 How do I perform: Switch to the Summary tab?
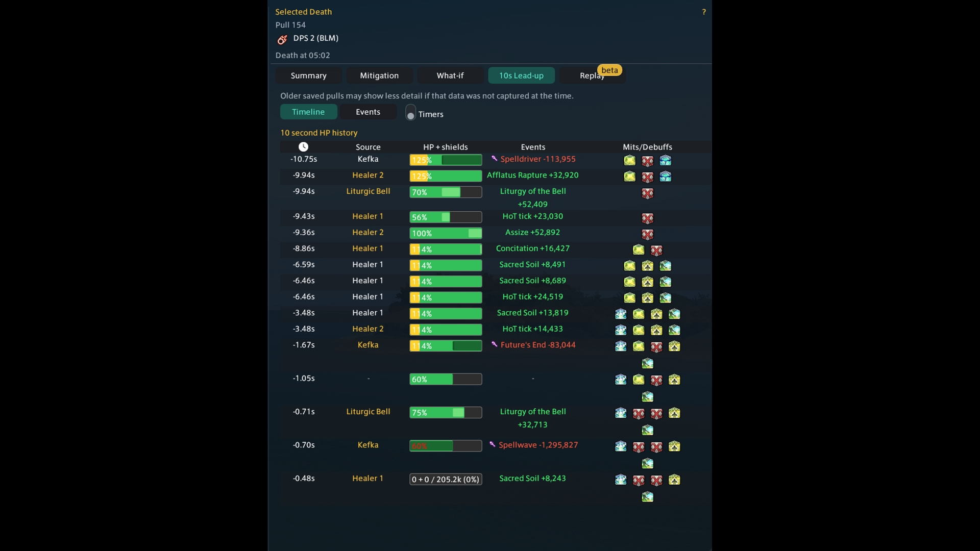(x=309, y=76)
